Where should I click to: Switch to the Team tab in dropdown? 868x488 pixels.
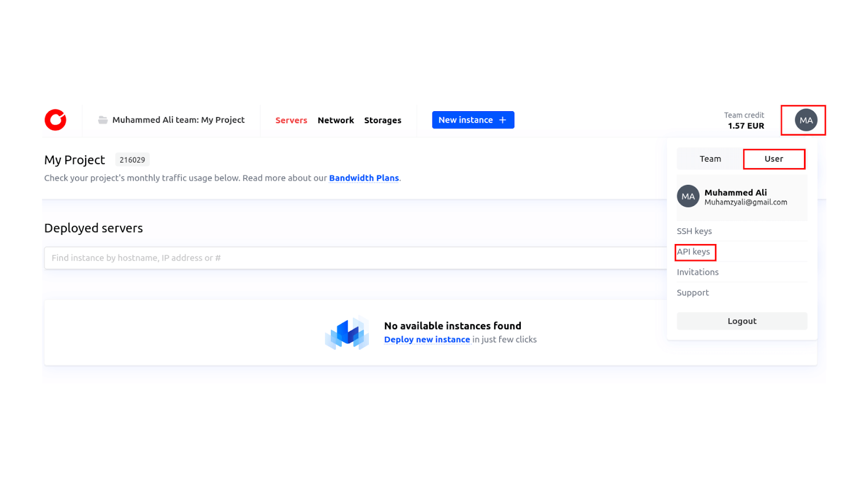710,158
